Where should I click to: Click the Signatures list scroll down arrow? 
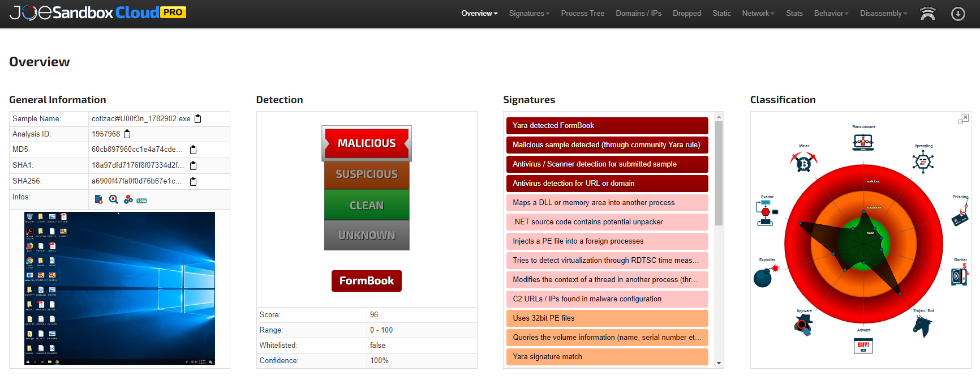pyautogui.click(x=719, y=363)
